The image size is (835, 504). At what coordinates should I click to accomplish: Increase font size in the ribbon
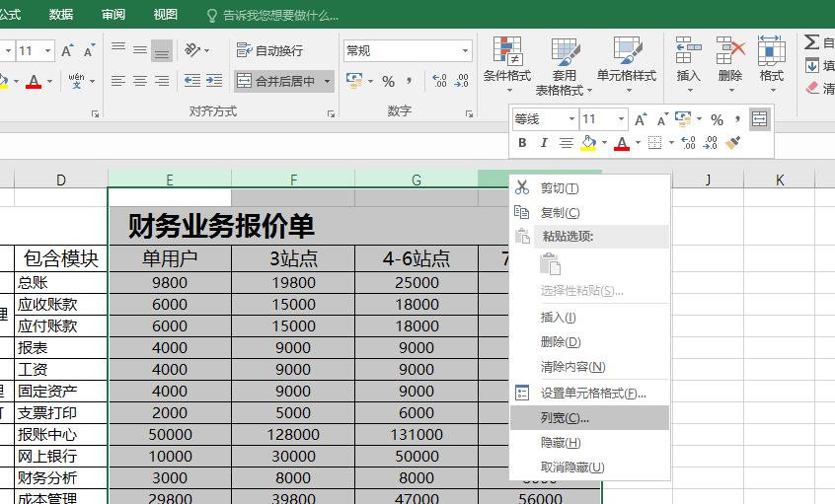(x=67, y=50)
